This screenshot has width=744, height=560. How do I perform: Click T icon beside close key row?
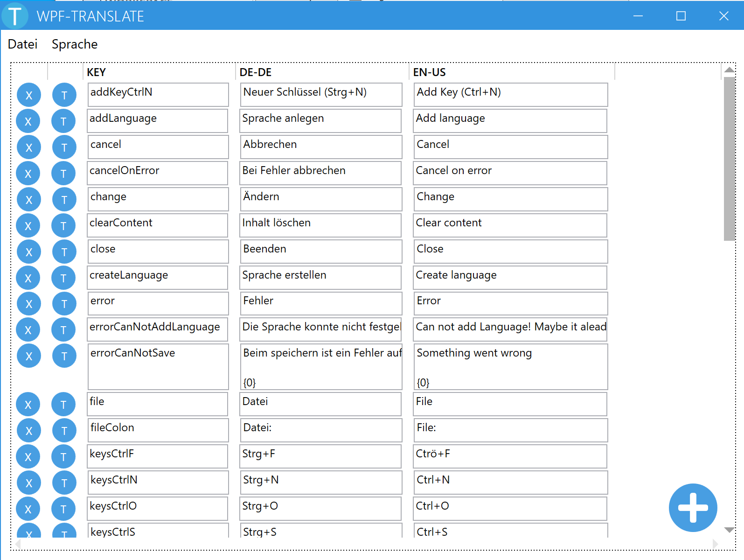point(64,252)
